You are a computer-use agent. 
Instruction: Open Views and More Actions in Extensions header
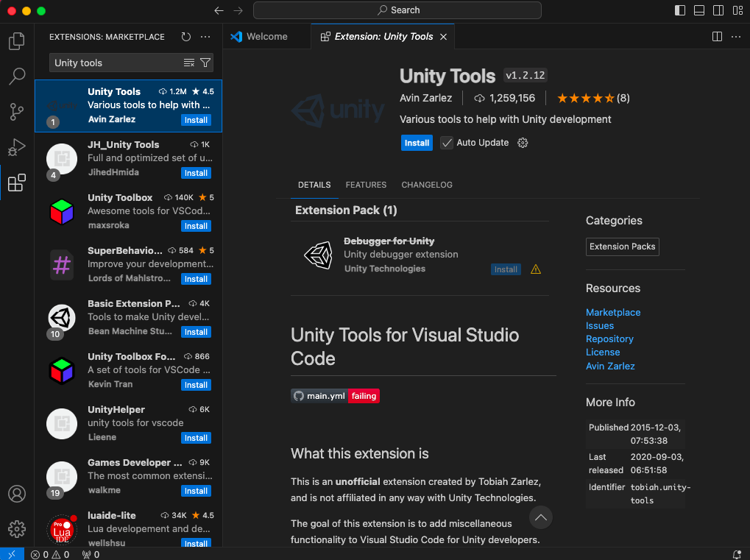[205, 37]
